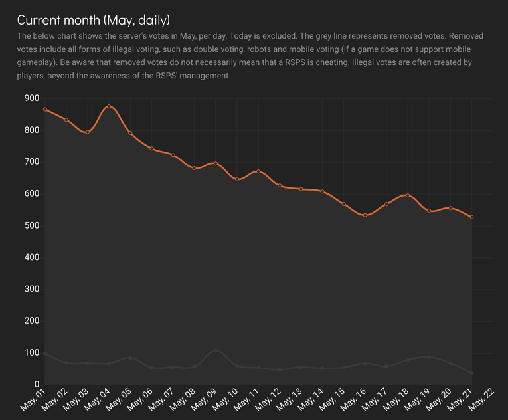Viewport: 508px width, 420px height.
Task: Select the orange vote point on May 01
Action: tap(44, 109)
